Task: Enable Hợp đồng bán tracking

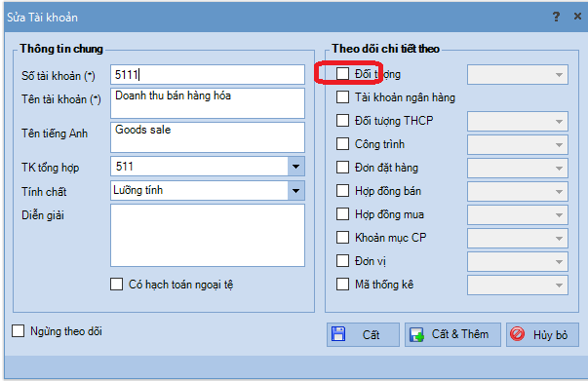Action: [342, 191]
